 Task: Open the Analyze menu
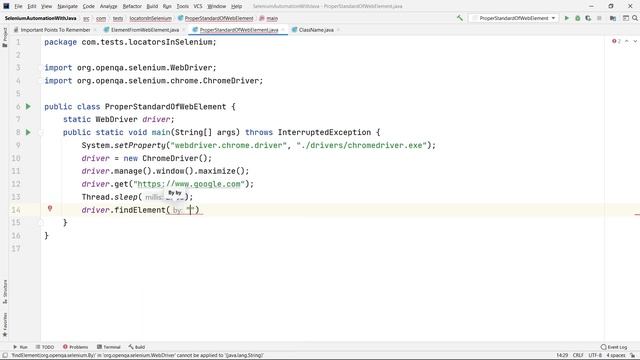109,6
